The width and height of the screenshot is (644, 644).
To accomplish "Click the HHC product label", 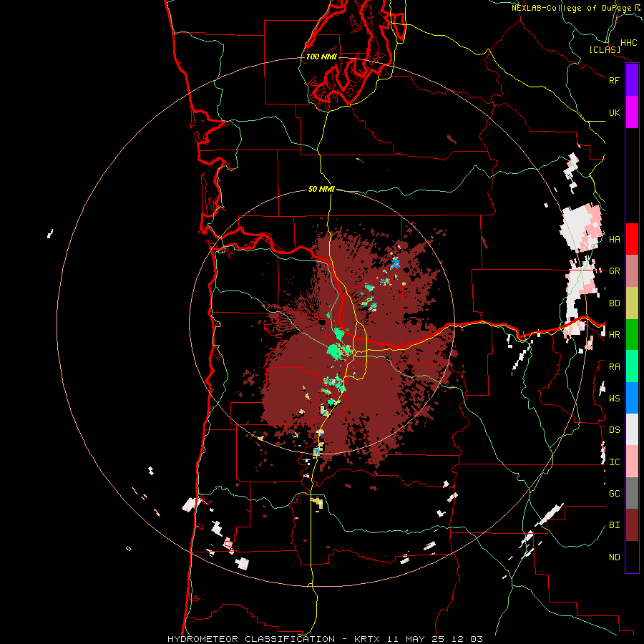I will 629,43.
